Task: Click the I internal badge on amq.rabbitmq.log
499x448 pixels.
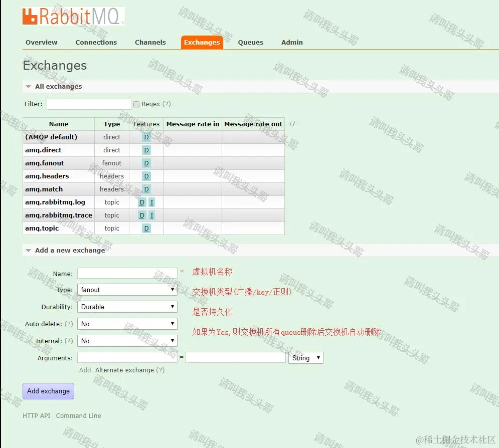Action: click(150, 202)
